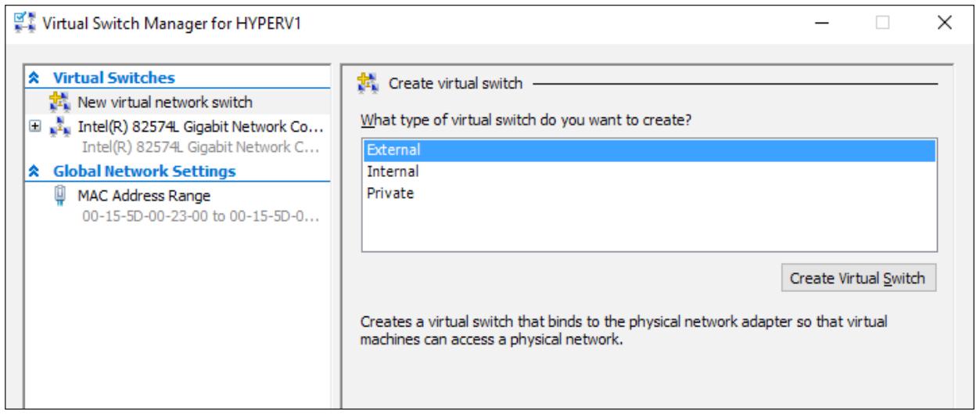Select New virtual network switch entry

point(165,103)
